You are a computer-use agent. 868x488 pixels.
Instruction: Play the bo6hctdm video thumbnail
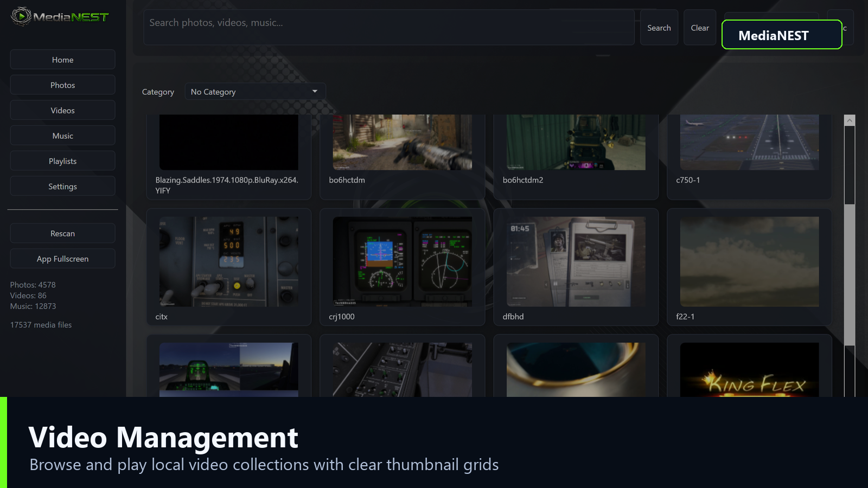pos(402,142)
